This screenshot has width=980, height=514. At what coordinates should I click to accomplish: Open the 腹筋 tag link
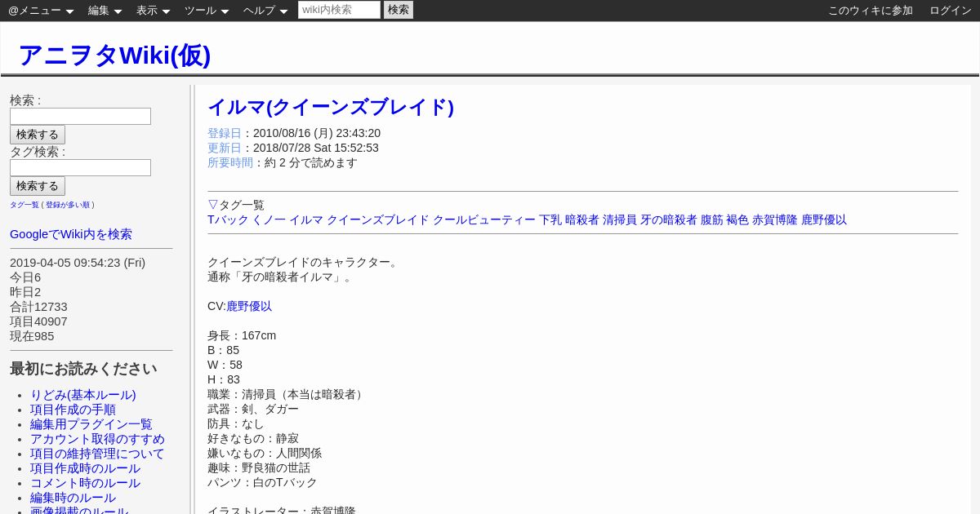[x=712, y=219]
